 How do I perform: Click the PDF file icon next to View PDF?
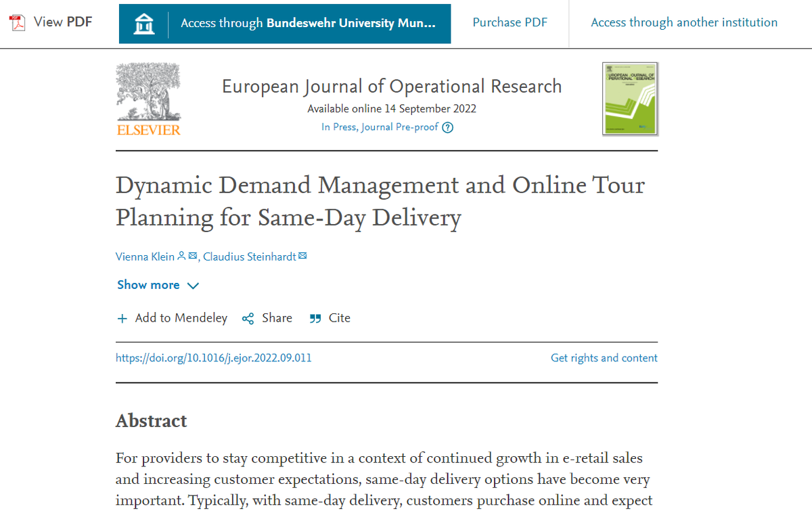(x=17, y=22)
